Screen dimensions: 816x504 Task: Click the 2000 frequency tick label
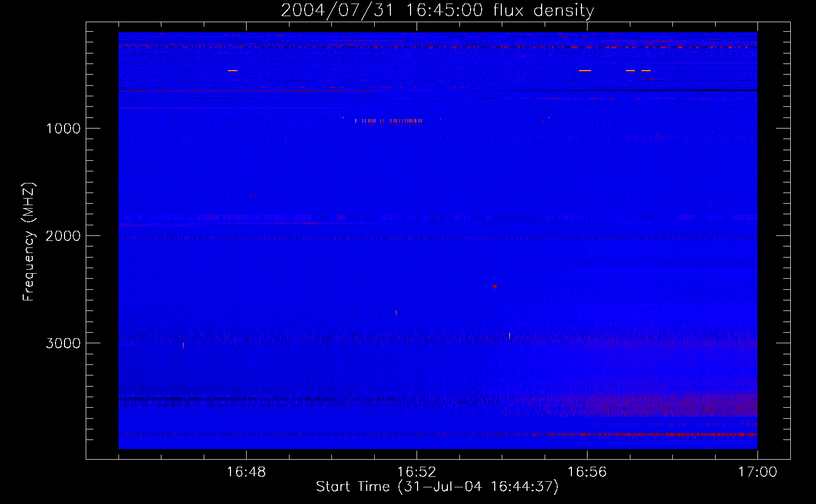pos(63,236)
